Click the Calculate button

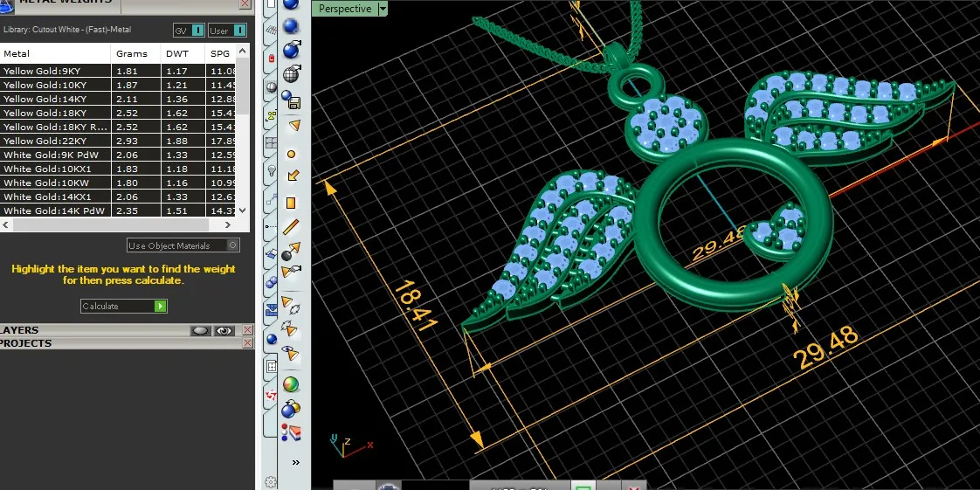[x=124, y=307]
